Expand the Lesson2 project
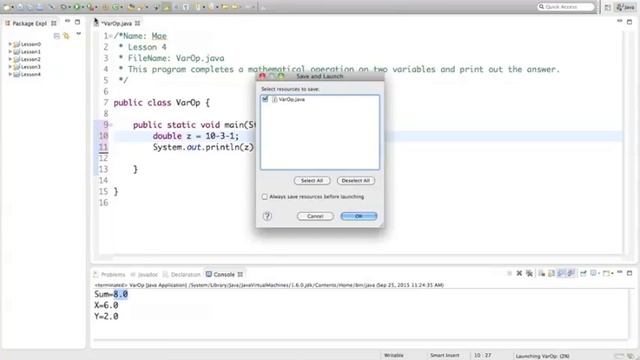The width and height of the screenshot is (640, 360). [x=10, y=59]
